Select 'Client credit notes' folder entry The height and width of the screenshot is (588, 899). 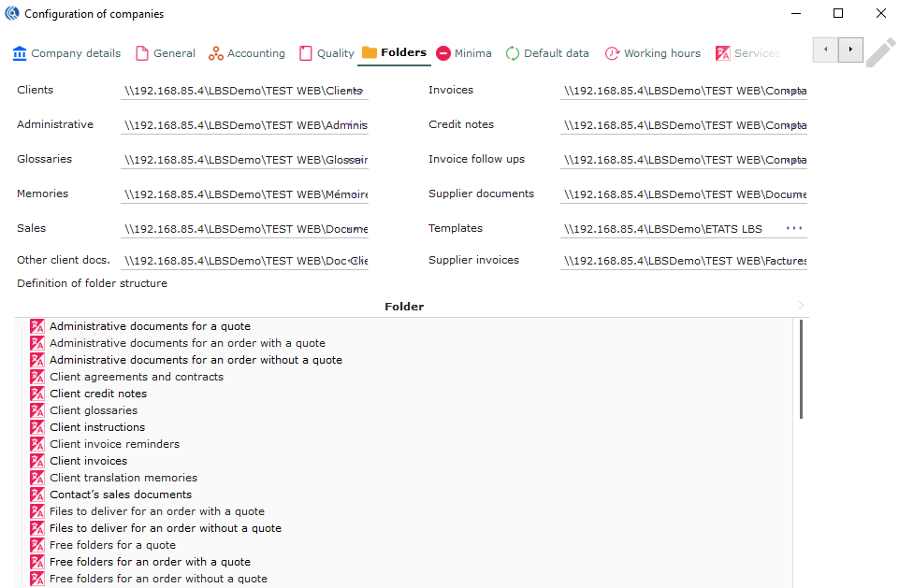(x=98, y=394)
